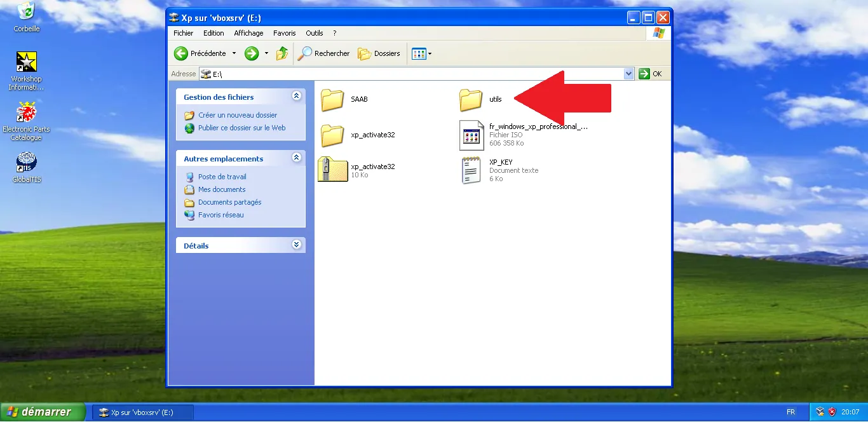This screenshot has width=868, height=422.
Task: Toggle the Dossiers navigation pane
Action: pos(379,53)
